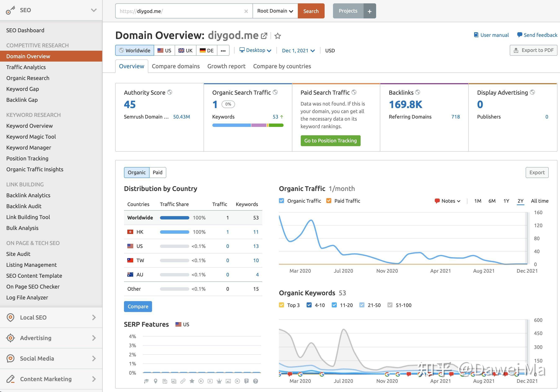Viewport: 560px width, 392px height.
Task: Uncheck the Organic Traffic checkbox
Action: [x=281, y=201]
